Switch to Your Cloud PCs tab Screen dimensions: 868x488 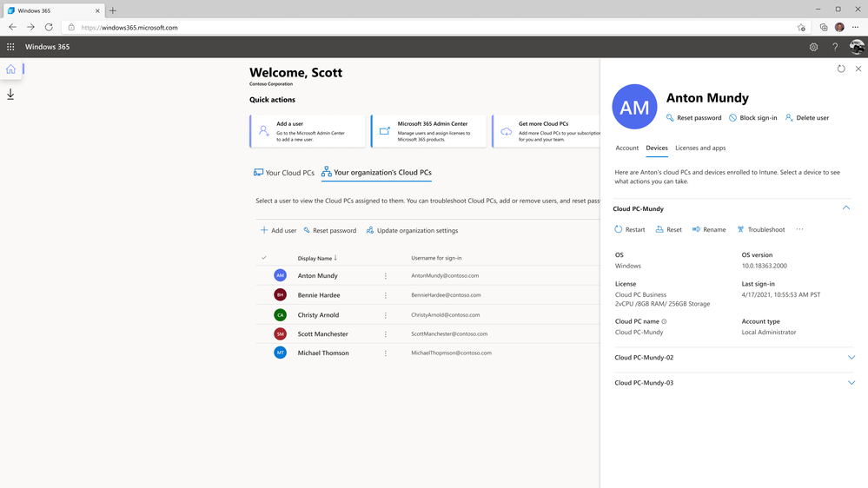(283, 173)
